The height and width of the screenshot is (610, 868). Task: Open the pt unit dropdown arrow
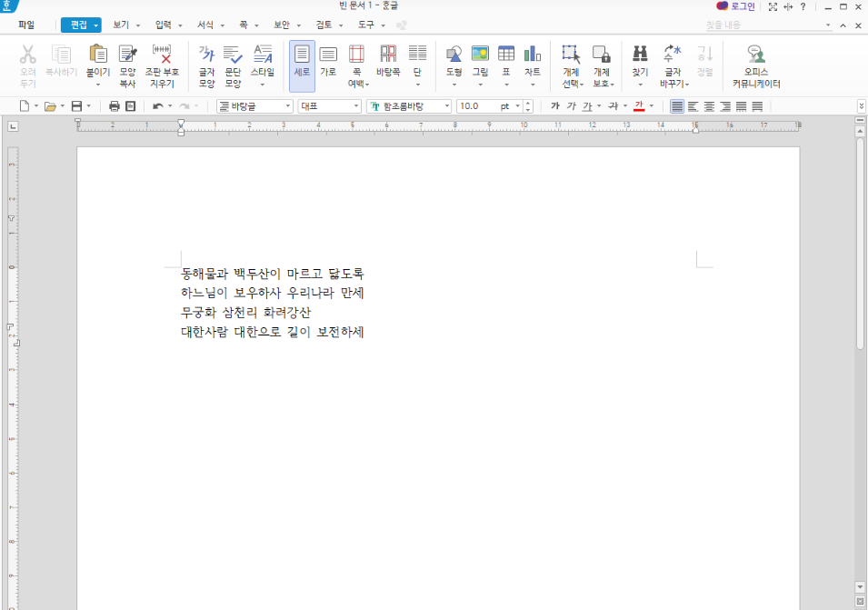[517, 106]
